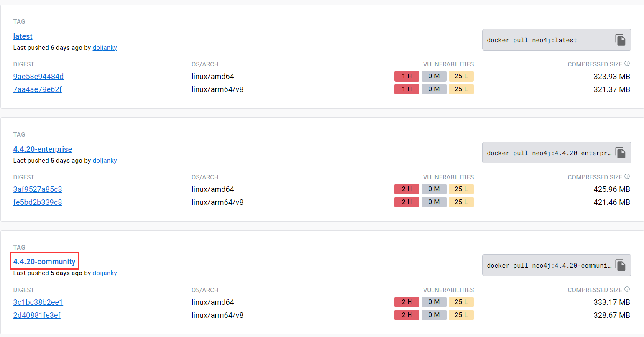Open doijanky profile under latest tag
The width and height of the screenshot is (644, 337).
pos(105,48)
